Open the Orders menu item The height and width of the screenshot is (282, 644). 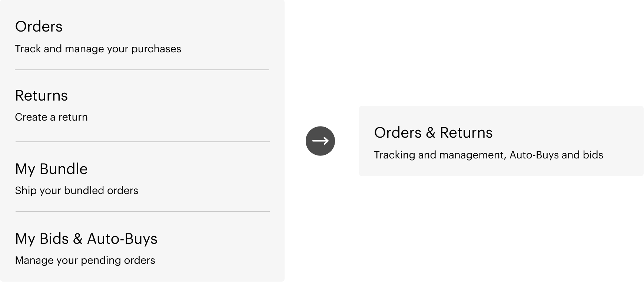(x=39, y=27)
